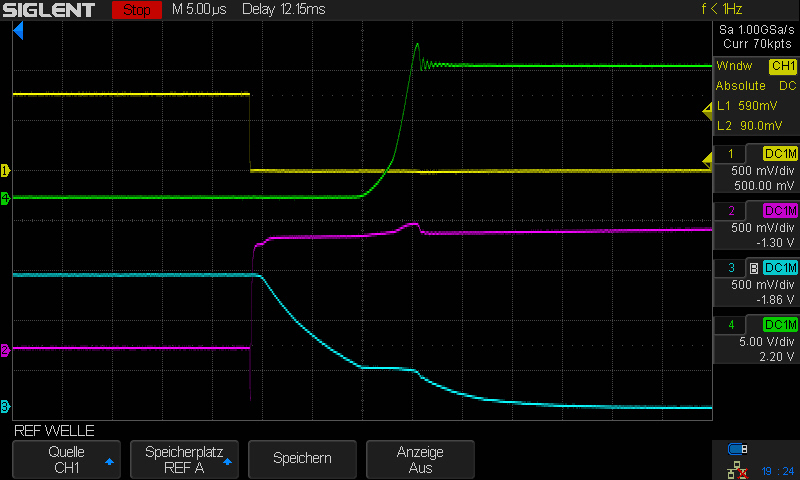Click the L1 590mV level value
The image size is (800, 480).
tap(747, 106)
